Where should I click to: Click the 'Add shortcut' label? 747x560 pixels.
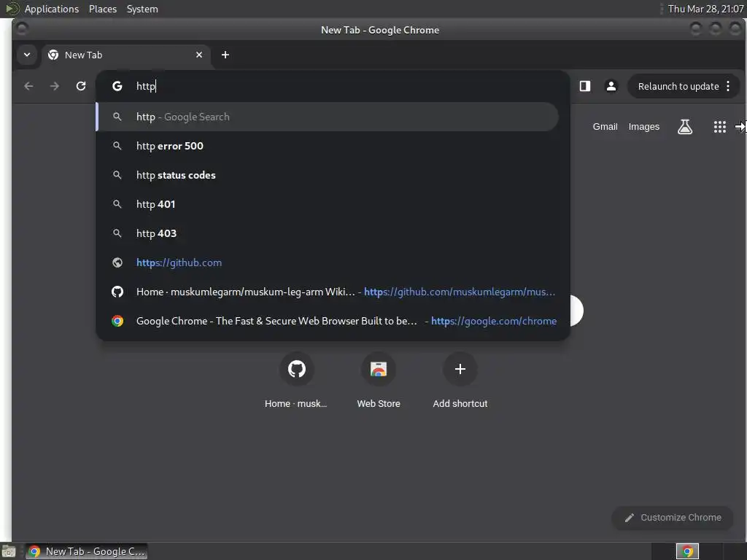pos(460,404)
